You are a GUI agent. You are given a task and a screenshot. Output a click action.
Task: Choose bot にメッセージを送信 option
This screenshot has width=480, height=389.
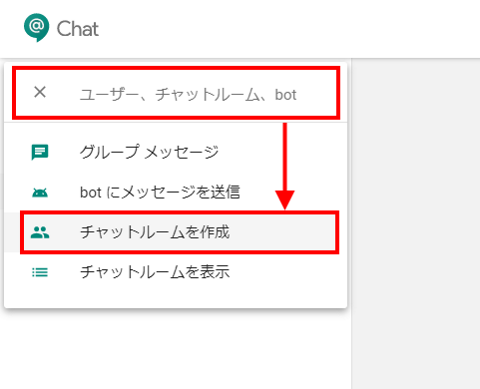(x=176, y=192)
